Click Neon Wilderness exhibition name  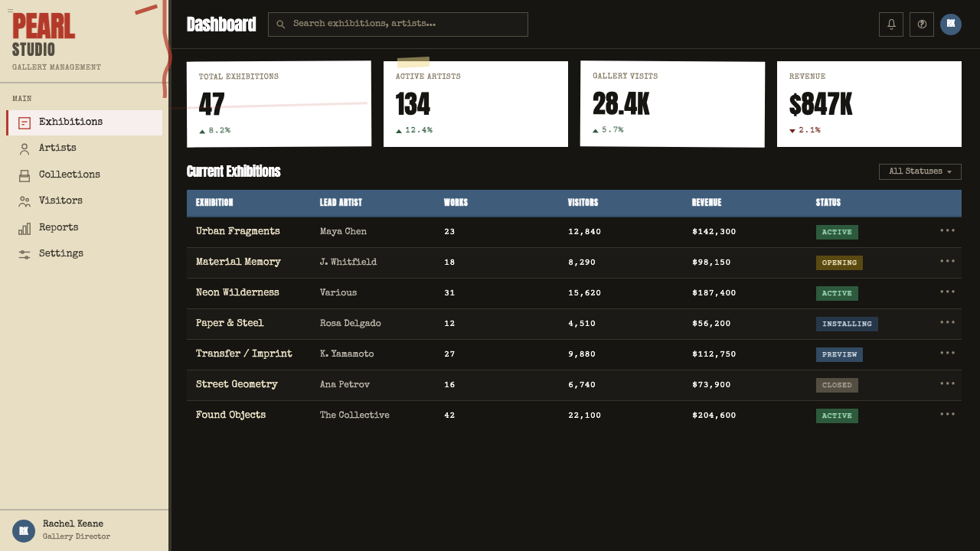point(237,292)
